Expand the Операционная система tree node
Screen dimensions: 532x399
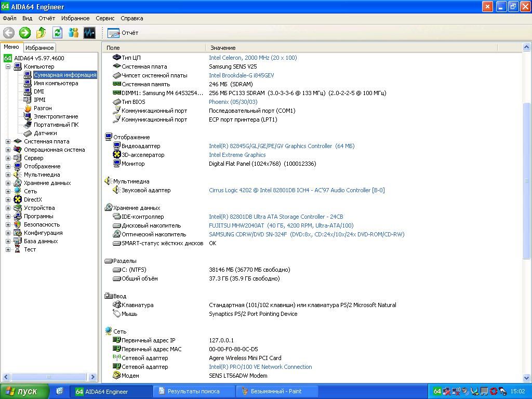pyautogui.click(x=8, y=150)
